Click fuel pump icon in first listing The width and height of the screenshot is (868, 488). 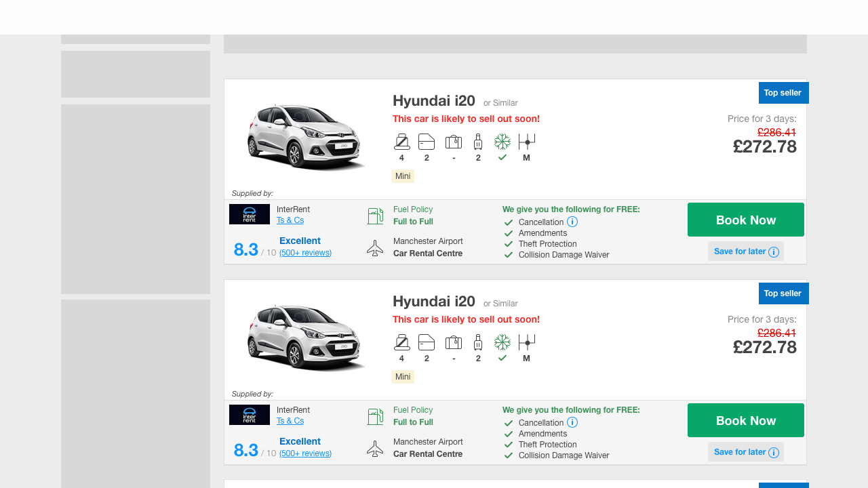click(x=375, y=216)
